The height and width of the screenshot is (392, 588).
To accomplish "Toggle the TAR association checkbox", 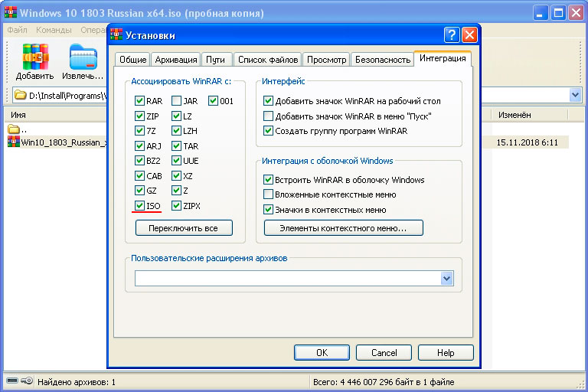I will (176, 145).
